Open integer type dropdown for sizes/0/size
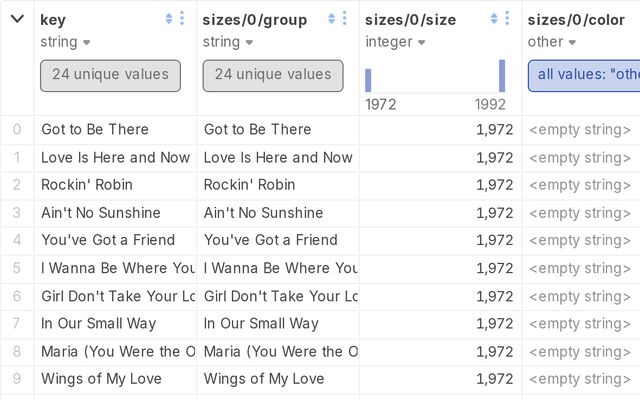Viewport: 640px width, 400px height. [394, 42]
